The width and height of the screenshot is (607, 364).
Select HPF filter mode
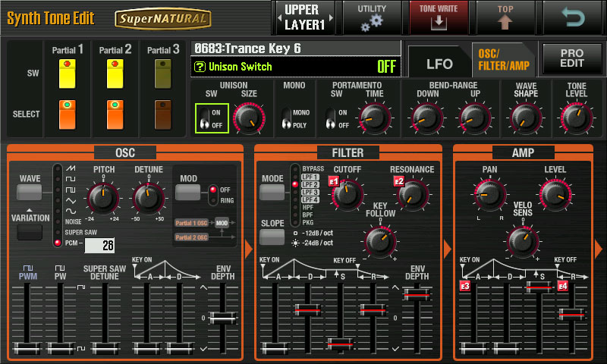coord(308,207)
